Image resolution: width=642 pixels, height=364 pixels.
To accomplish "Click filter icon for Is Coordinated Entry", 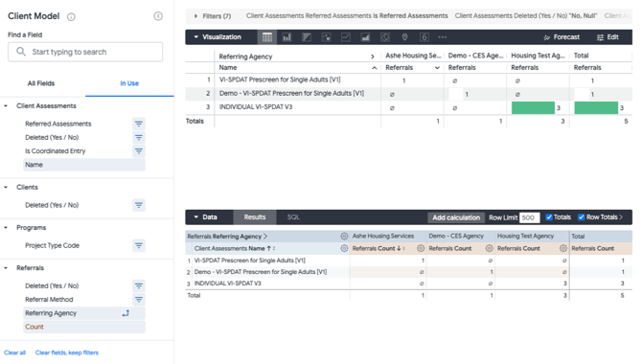I will coord(139,151).
